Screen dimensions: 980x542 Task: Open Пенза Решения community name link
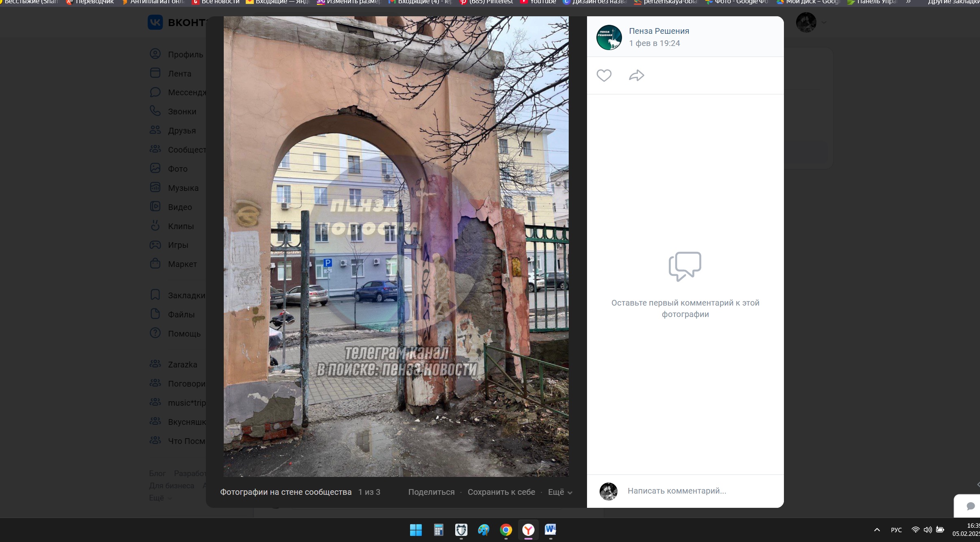tap(659, 31)
